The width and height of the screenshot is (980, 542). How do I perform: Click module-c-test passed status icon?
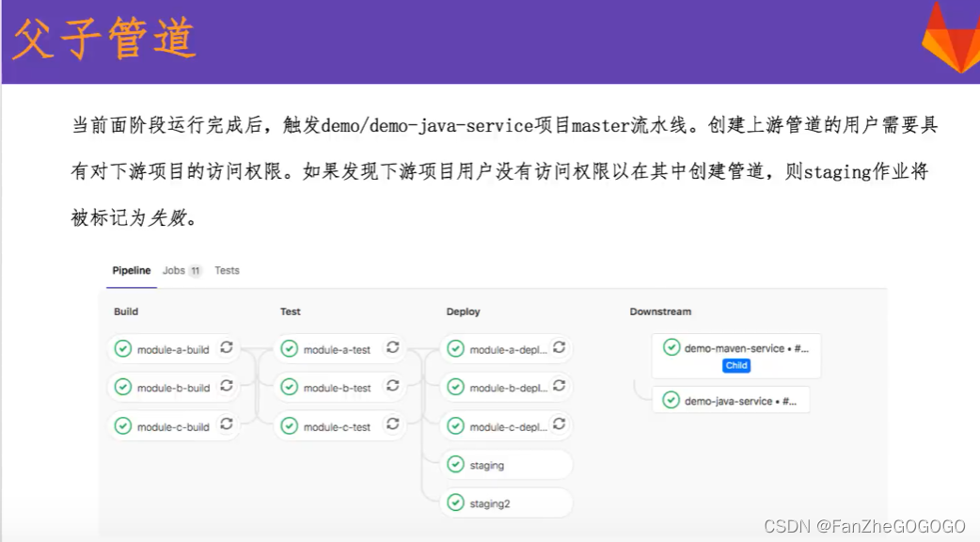click(x=290, y=426)
